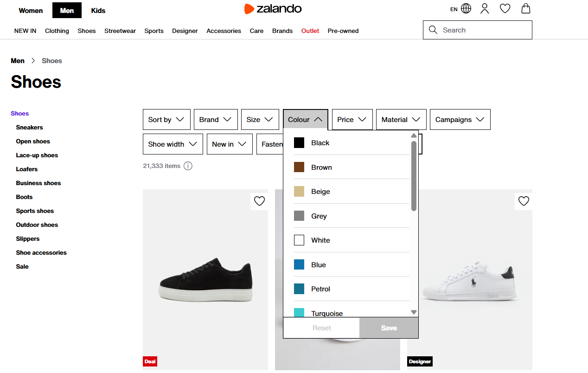Screen dimensions: 588x373
Task: Check the White colour filter
Action: 299,240
